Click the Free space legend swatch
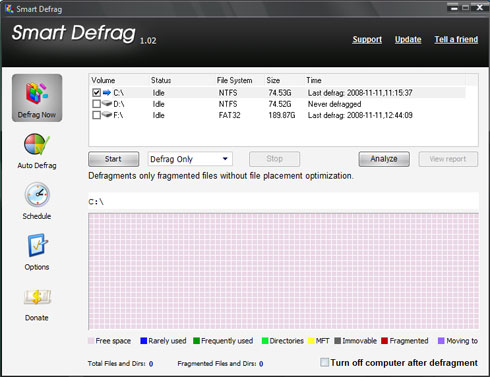The image size is (490, 377). tap(91, 341)
